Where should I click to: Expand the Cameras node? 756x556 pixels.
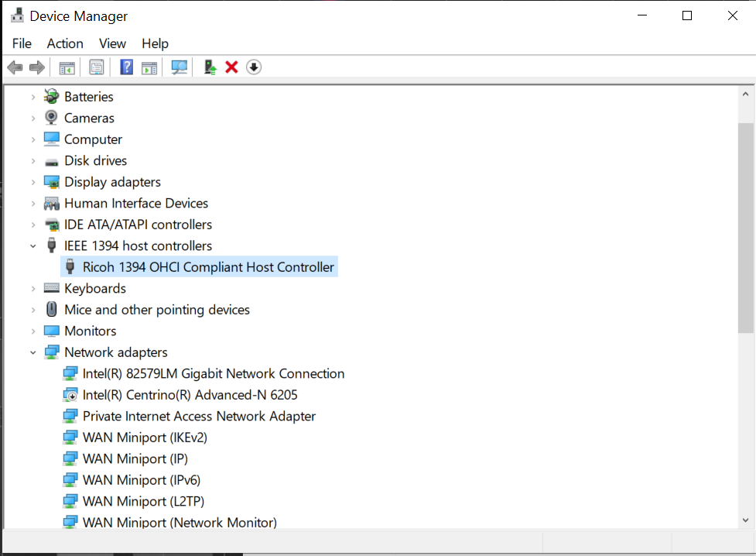[x=32, y=118]
